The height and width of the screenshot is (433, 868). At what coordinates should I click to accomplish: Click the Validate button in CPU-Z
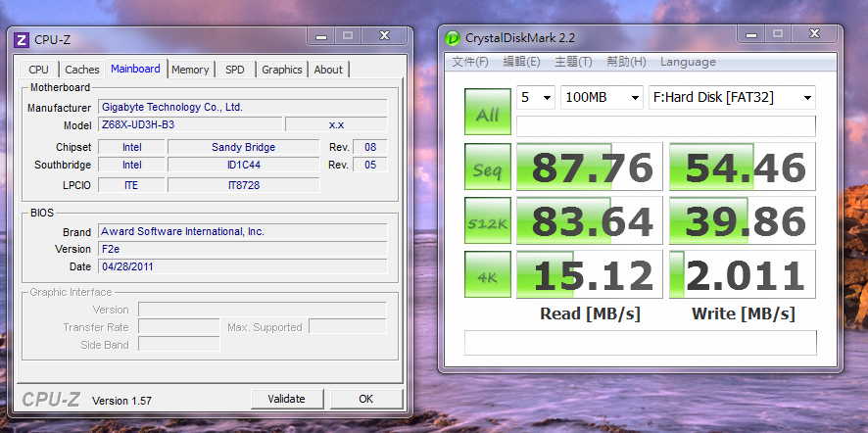click(x=287, y=399)
